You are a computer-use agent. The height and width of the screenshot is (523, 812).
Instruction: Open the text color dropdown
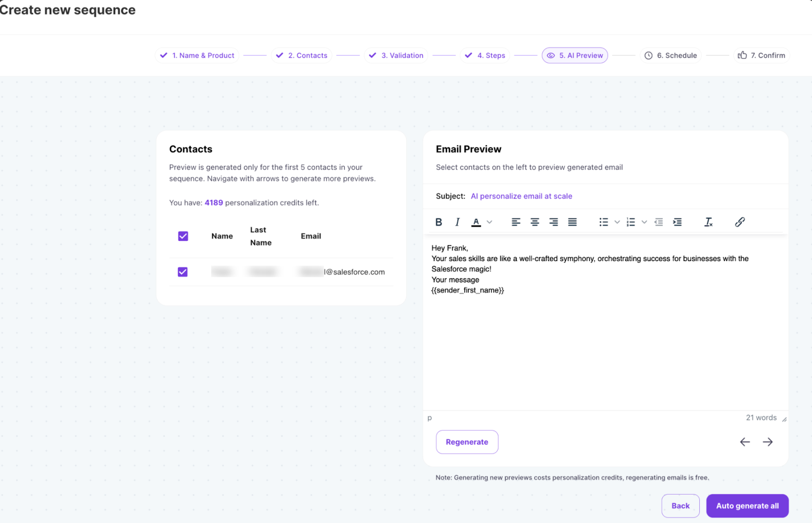(489, 222)
